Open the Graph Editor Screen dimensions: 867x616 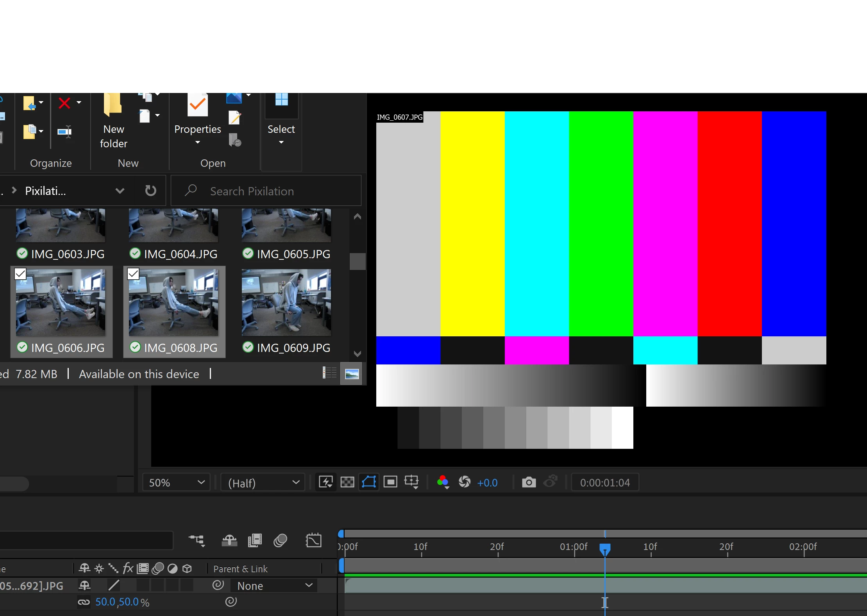click(x=313, y=541)
